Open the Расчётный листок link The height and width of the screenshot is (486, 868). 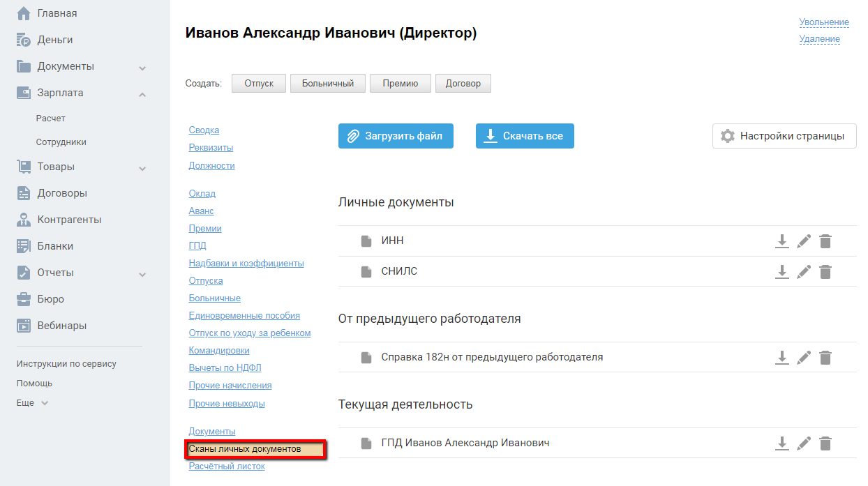pos(227,466)
